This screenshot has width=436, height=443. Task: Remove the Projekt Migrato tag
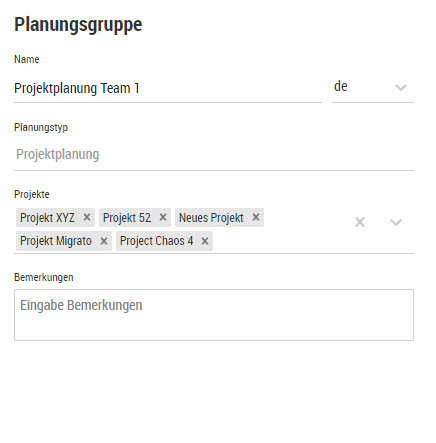[x=104, y=241]
